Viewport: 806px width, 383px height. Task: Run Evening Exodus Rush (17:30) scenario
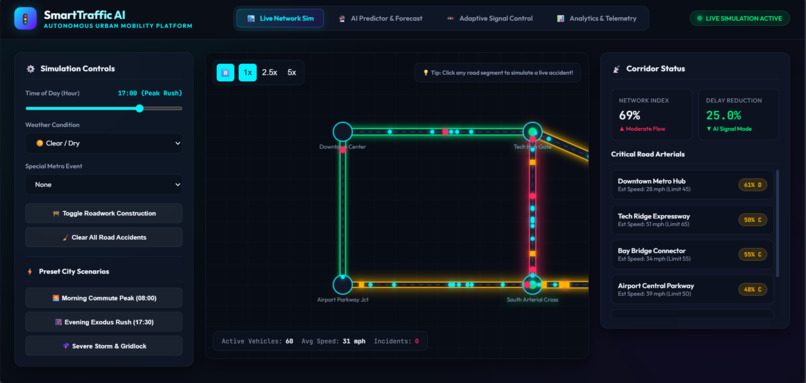point(104,322)
